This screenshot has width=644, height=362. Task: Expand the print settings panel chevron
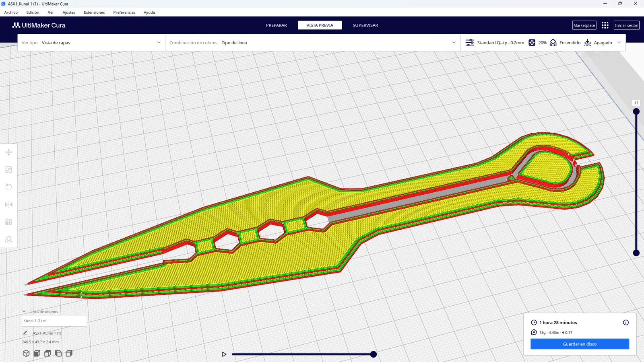click(619, 43)
